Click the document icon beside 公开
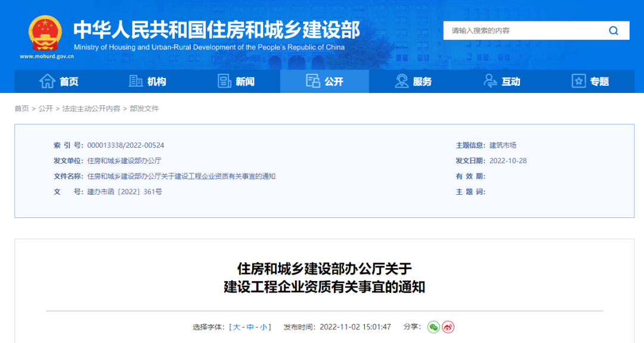This screenshot has width=644, height=343. tap(313, 81)
